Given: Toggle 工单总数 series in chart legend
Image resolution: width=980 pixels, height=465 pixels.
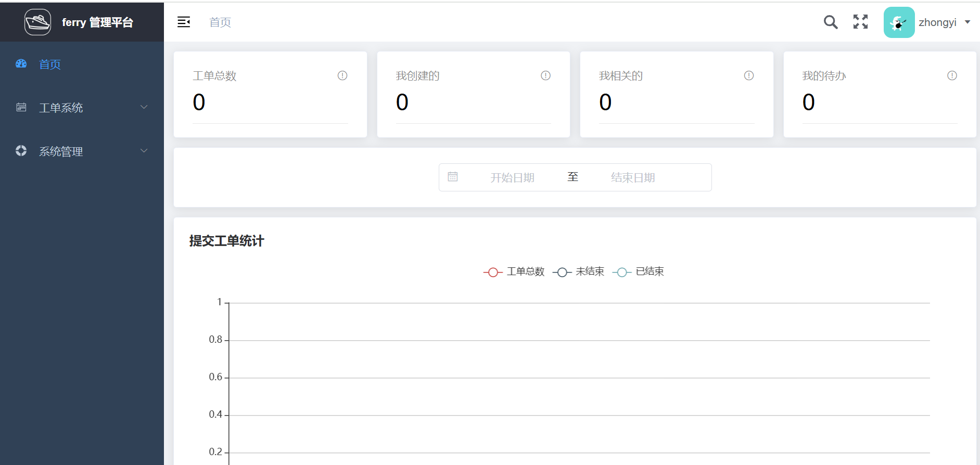Looking at the screenshot, I should tap(514, 272).
